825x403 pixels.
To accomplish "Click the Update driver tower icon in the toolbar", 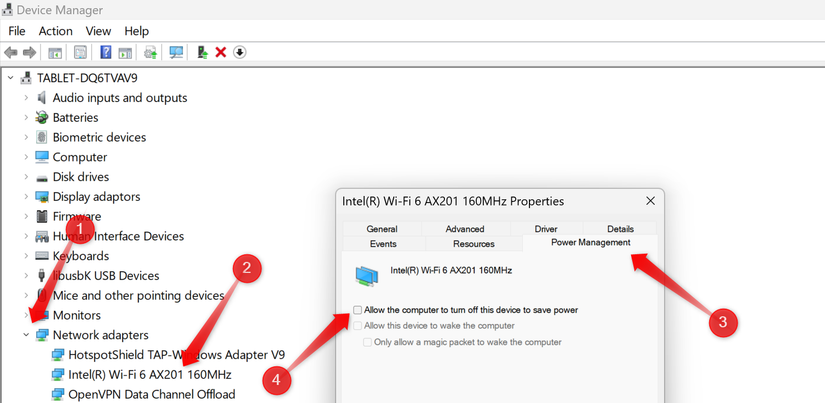I will tap(203, 52).
